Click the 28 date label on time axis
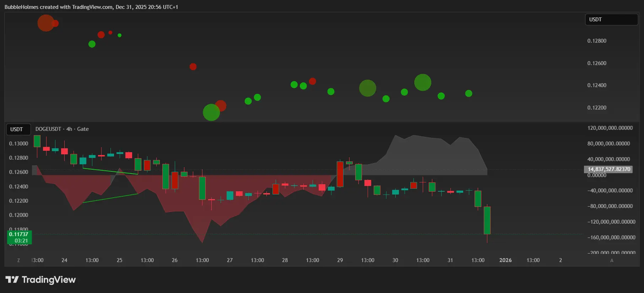Image resolution: width=644 pixels, height=293 pixels. (x=285, y=260)
